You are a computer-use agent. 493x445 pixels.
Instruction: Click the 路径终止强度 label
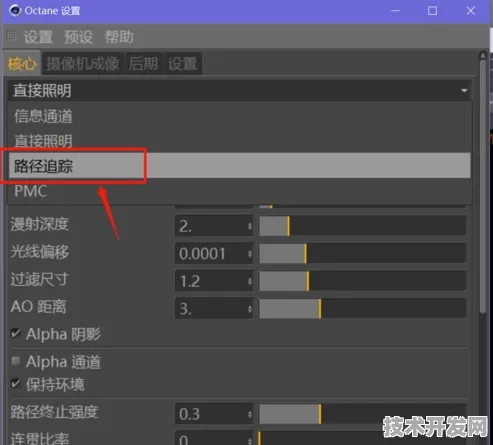tap(54, 412)
